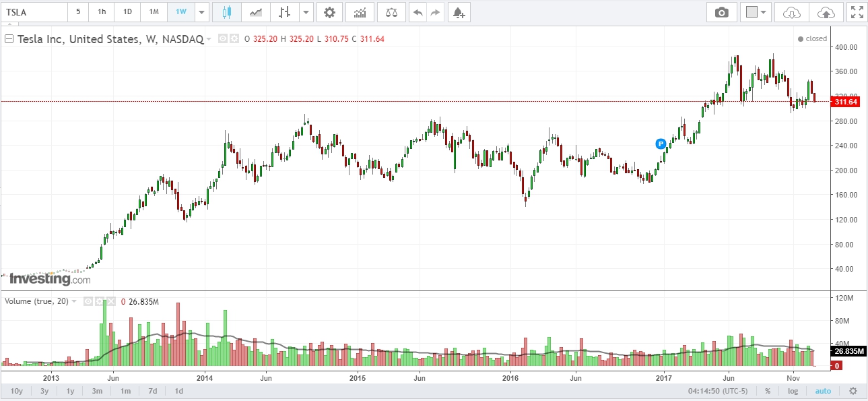Select the 5 minute interval
Viewport: 868px width, 401px height.
[78, 12]
